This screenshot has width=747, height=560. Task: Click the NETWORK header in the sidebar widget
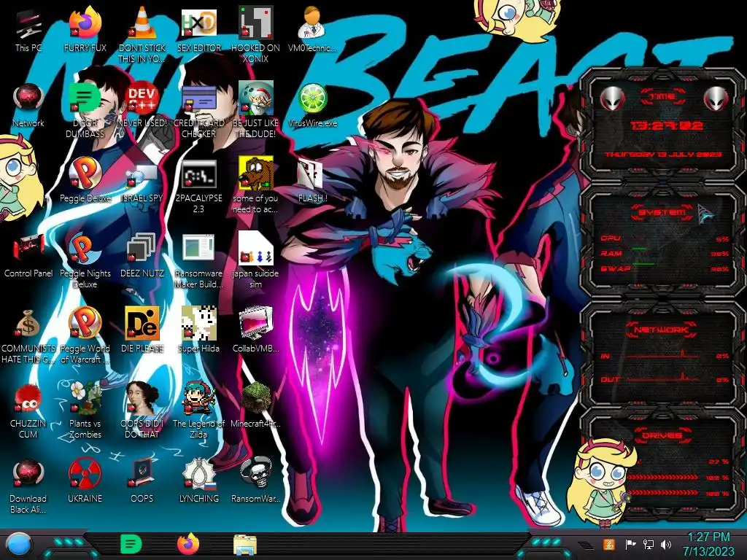tap(661, 329)
